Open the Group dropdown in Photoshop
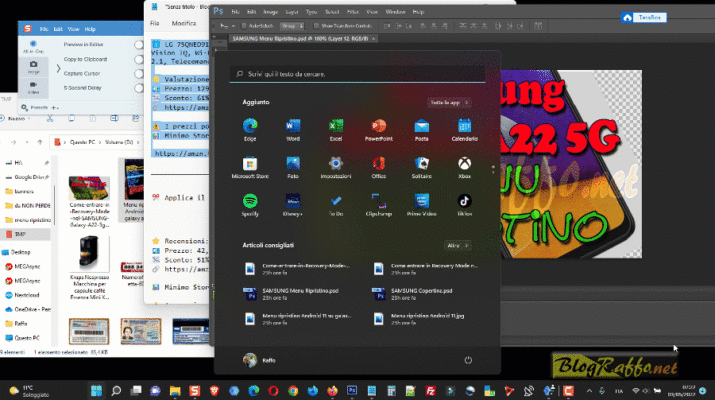Viewport: 715px width, 400px height. [x=292, y=26]
